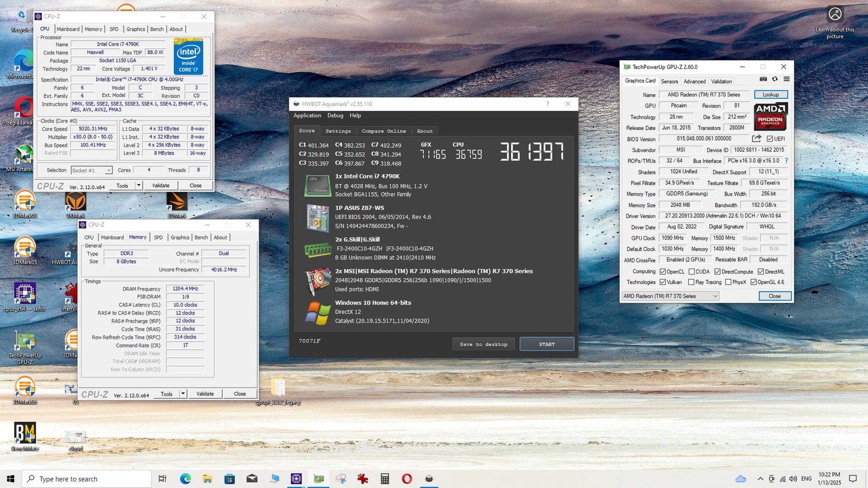Open Task View on the taskbar

tap(162, 479)
